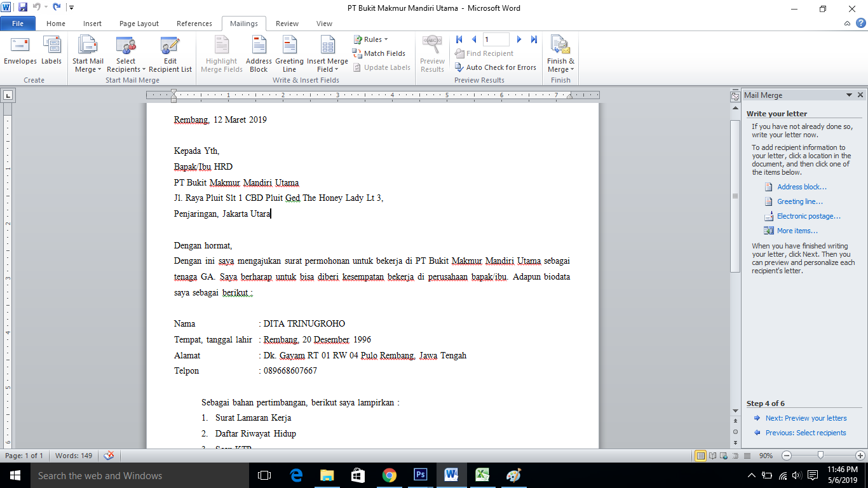This screenshot has width=868, height=488.
Task: Open the File menu
Action: point(18,22)
